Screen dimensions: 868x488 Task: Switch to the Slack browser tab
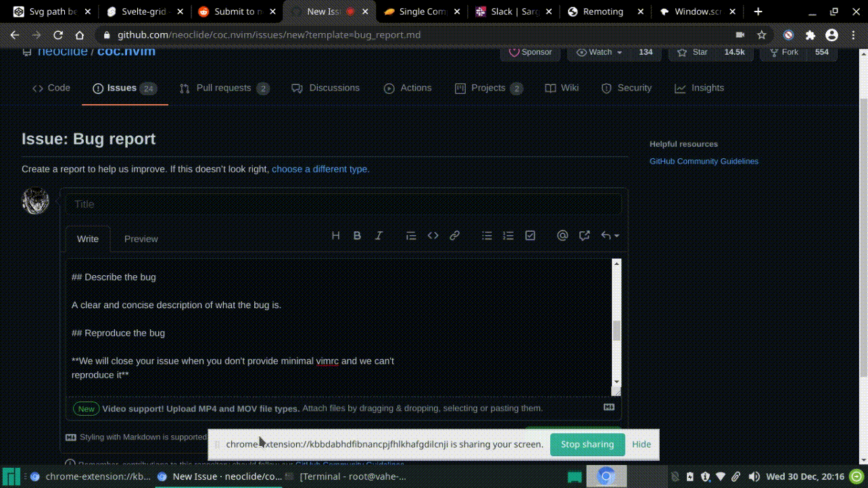[x=512, y=11]
